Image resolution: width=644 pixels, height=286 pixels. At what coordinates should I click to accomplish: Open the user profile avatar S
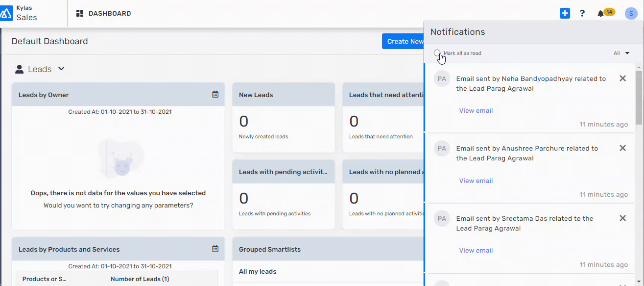631,13
